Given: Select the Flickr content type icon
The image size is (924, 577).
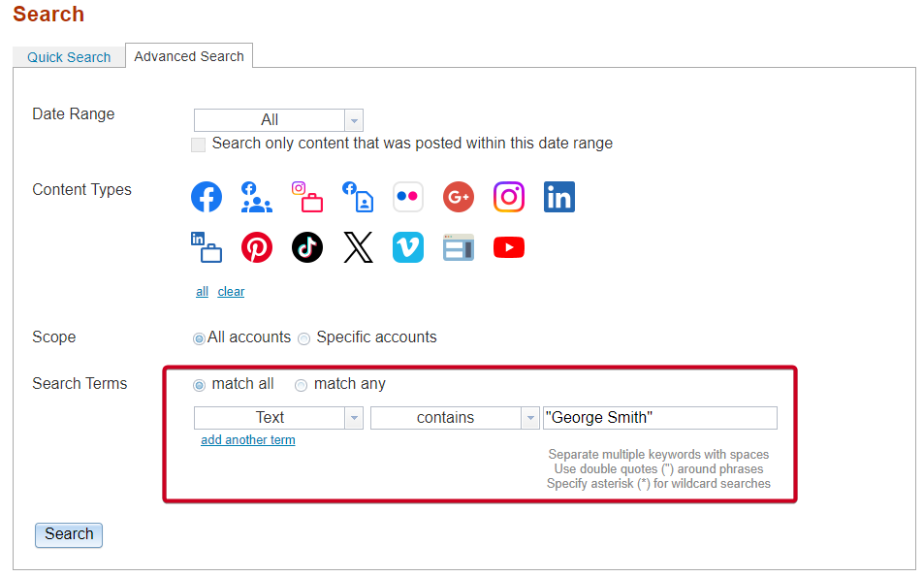Looking at the screenshot, I should click(x=408, y=197).
